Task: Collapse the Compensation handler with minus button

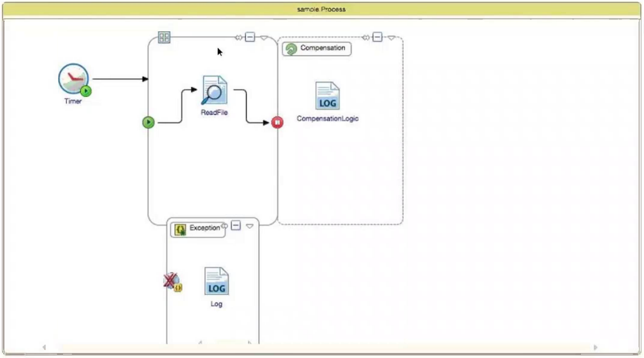Action: click(377, 37)
